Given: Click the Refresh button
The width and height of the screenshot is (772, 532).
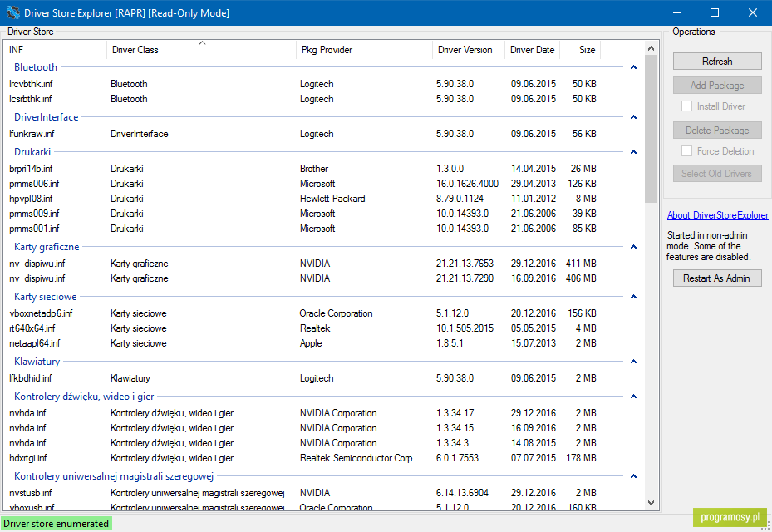Looking at the screenshot, I should coord(717,61).
